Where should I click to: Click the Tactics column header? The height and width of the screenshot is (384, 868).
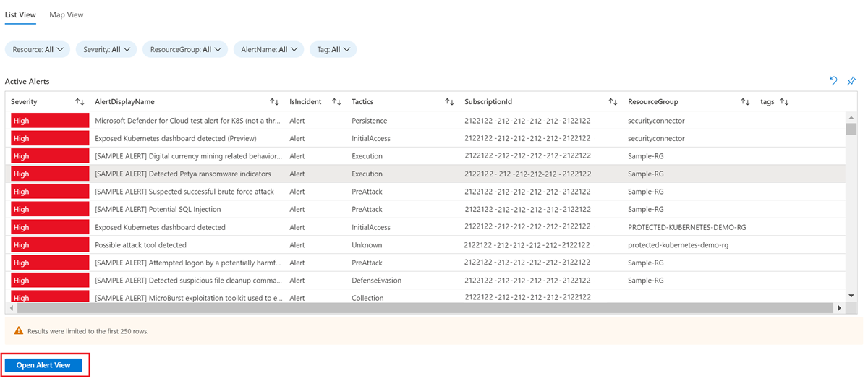[362, 102]
